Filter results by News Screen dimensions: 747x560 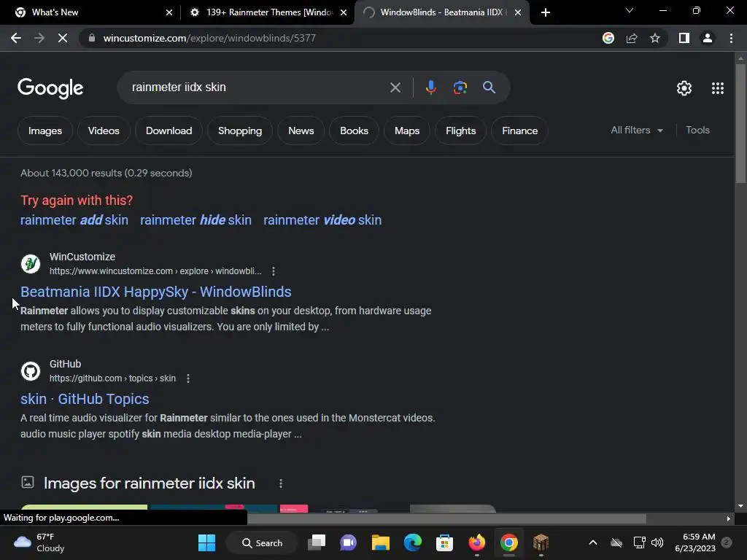(x=301, y=131)
